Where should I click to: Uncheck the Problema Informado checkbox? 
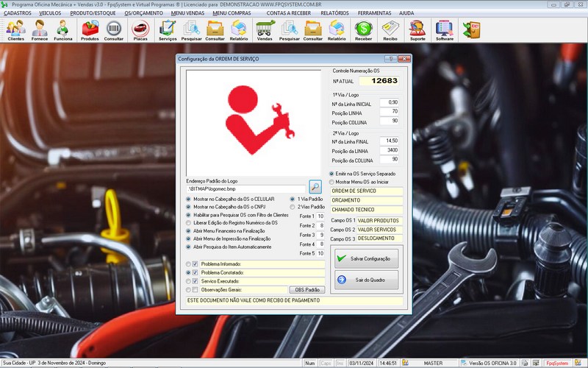196,263
